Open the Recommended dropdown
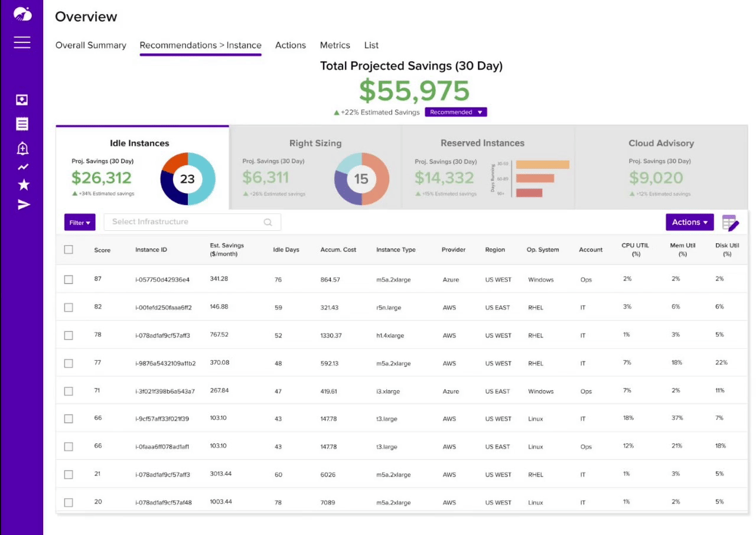The image size is (756, 535). (456, 112)
